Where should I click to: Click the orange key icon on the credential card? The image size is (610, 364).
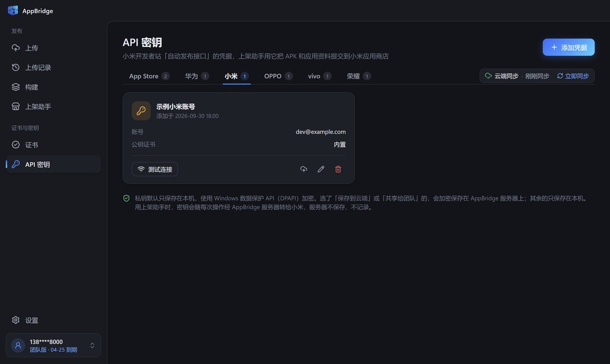pyautogui.click(x=141, y=111)
